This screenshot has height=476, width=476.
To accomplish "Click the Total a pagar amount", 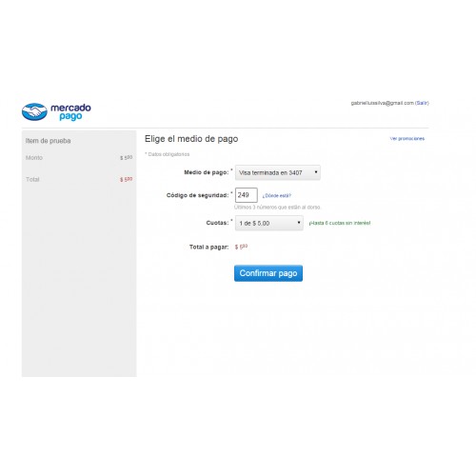I will [241, 247].
